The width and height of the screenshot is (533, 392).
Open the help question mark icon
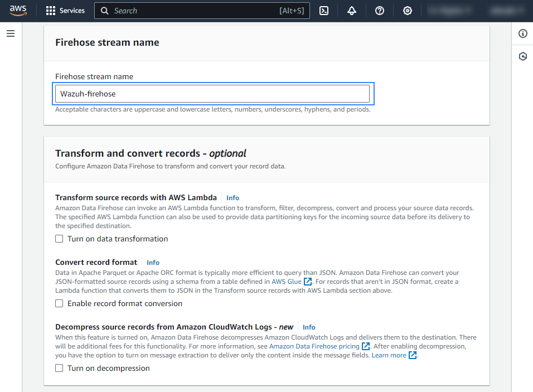click(x=380, y=11)
